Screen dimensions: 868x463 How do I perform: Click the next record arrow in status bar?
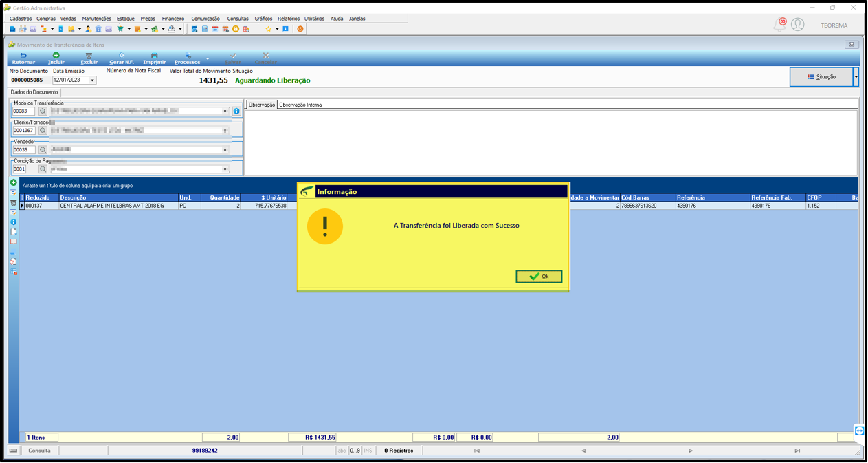[691, 451]
